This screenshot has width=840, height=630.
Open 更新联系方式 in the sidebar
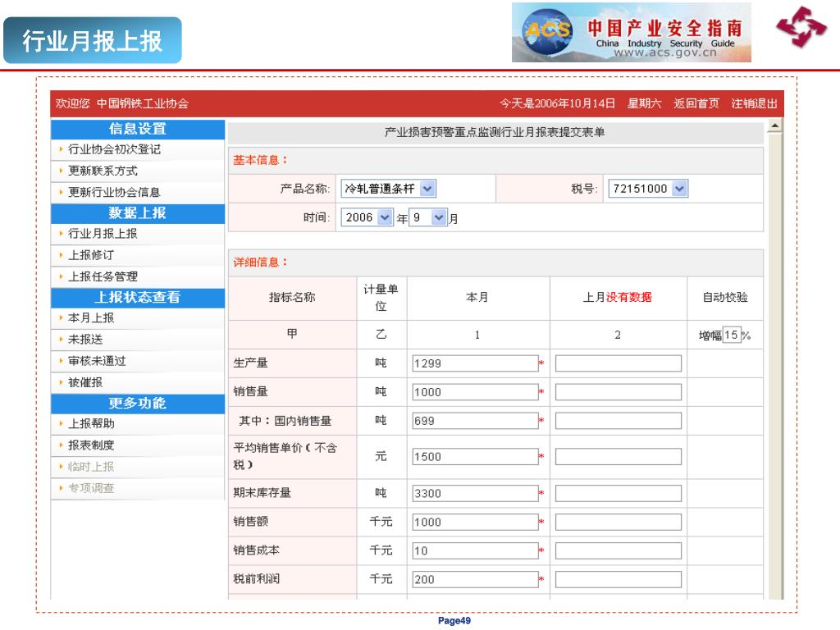[103, 171]
